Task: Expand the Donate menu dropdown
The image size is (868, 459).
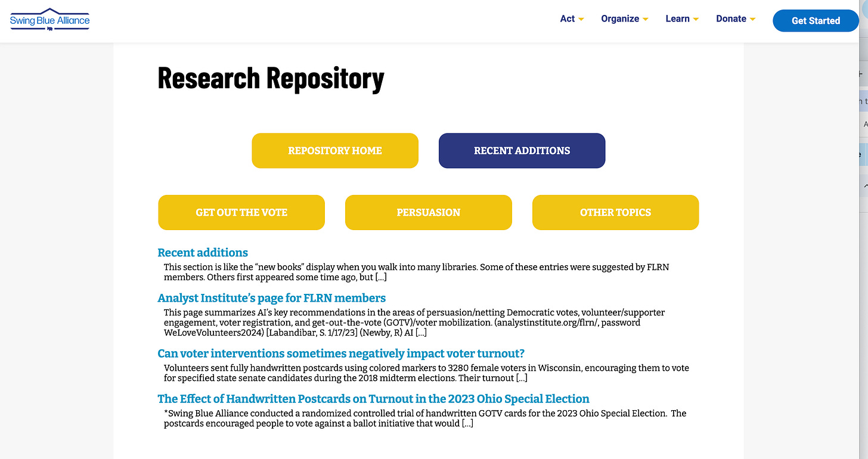Action: click(x=736, y=18)
